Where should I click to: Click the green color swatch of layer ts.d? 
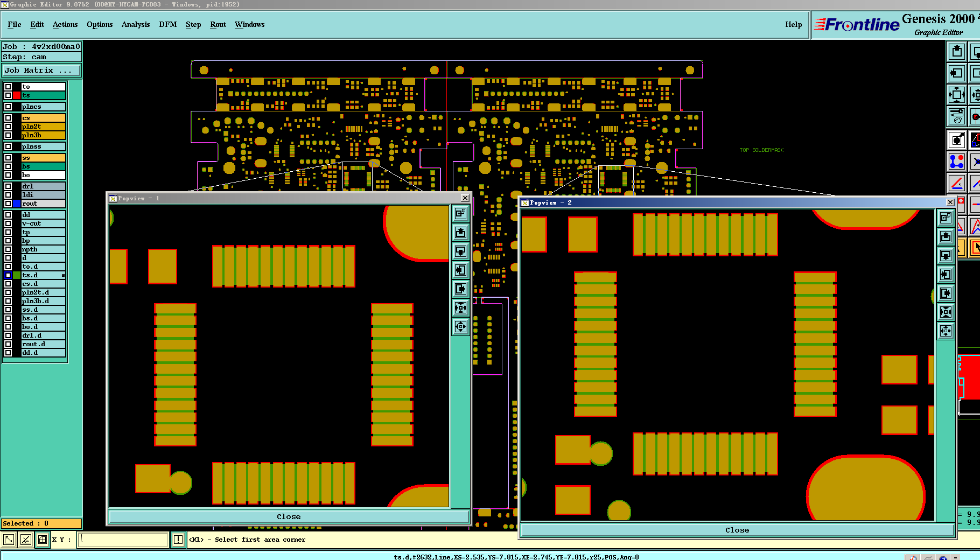(x=17, y=275)
